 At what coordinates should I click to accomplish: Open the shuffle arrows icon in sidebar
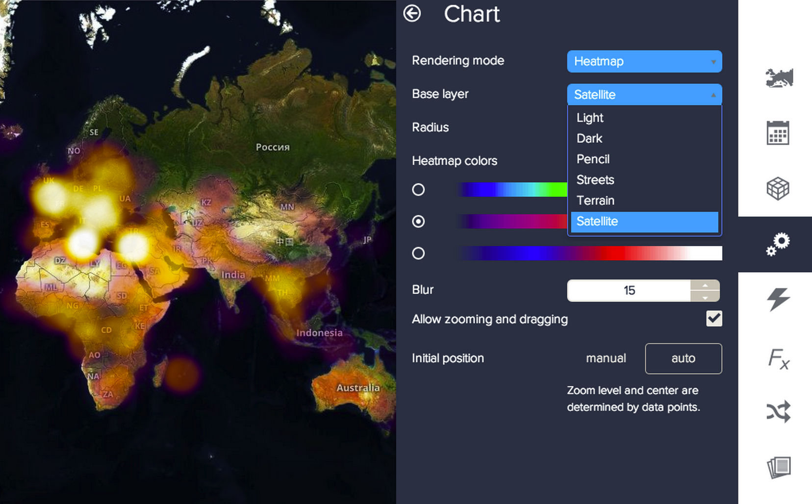pyautogui.click(x=778, y=411)
